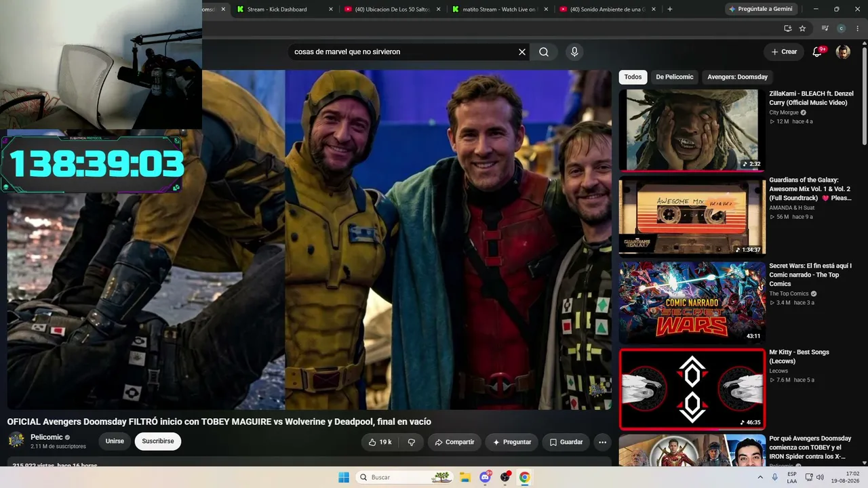868x488 pixels.
Task: Open Secret Wars comic narrado thumbnail
Action: (x=692, y=302)
